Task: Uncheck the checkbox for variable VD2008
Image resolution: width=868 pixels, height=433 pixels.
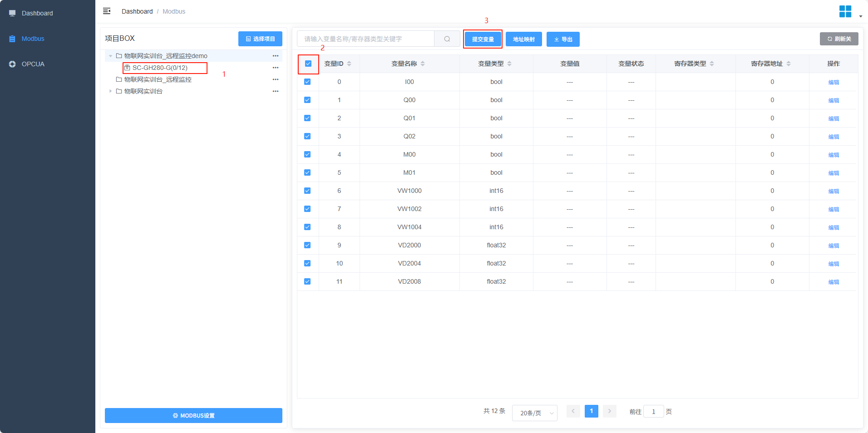Action: click(x=307, y=281)
